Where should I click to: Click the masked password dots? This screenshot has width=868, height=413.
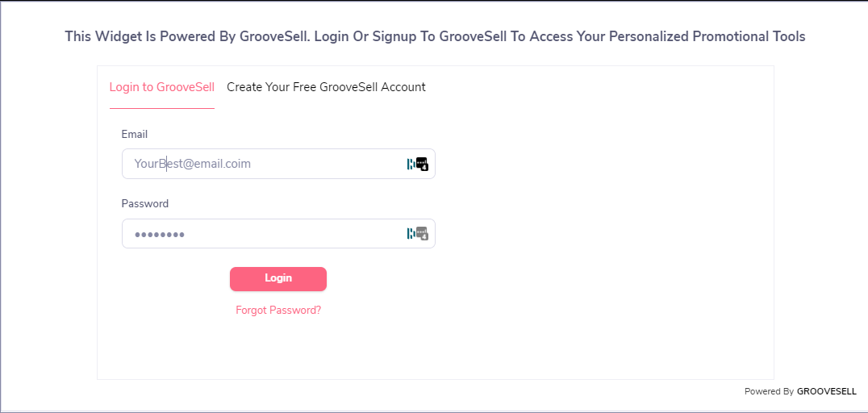coord(160,234)
